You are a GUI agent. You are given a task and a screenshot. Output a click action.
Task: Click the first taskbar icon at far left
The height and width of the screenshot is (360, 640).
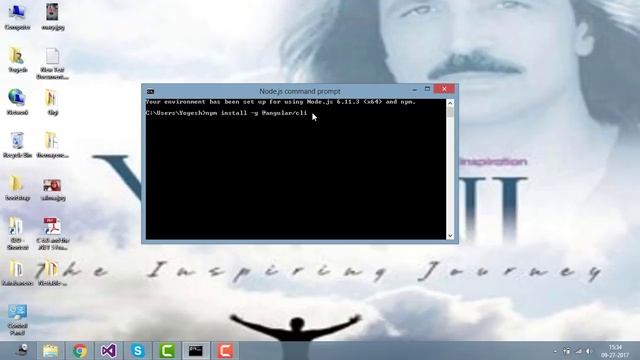point(22,350)
